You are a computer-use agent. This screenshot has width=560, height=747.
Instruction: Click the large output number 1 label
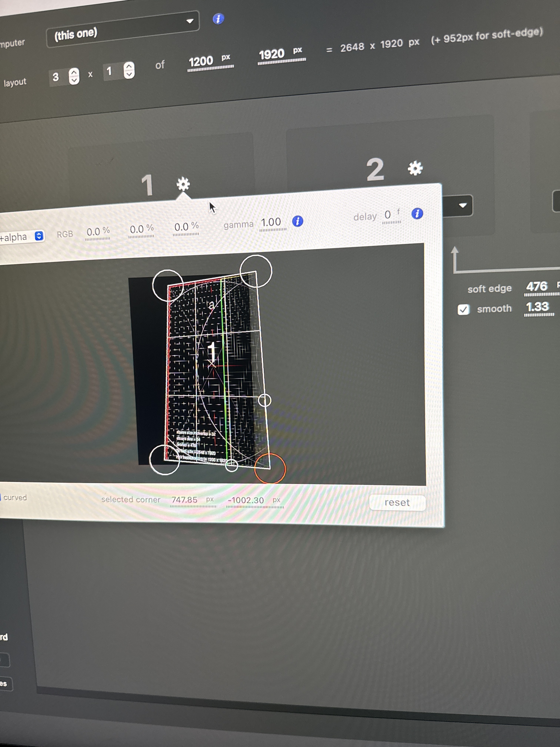[x=147, y=185]
